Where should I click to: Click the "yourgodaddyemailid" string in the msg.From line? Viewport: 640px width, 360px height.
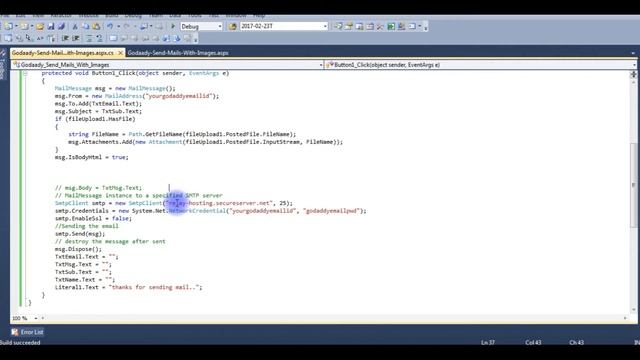(179, 96)
